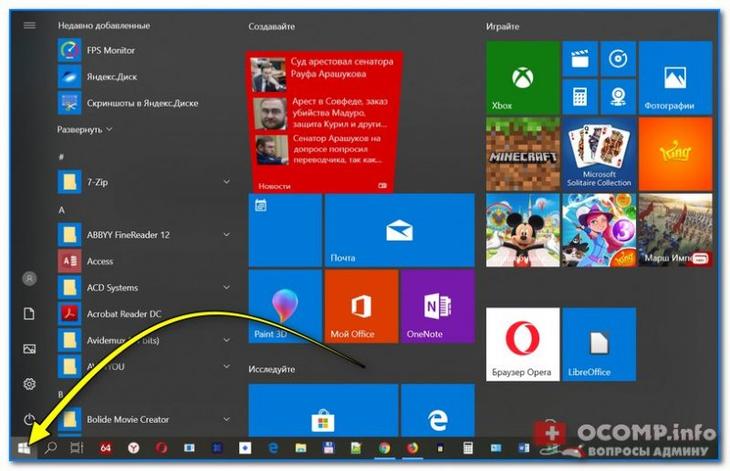The height and width of the screenshot is (471, 730).
Task: Open Settings gear in left rail
Action: pos(29,384)
